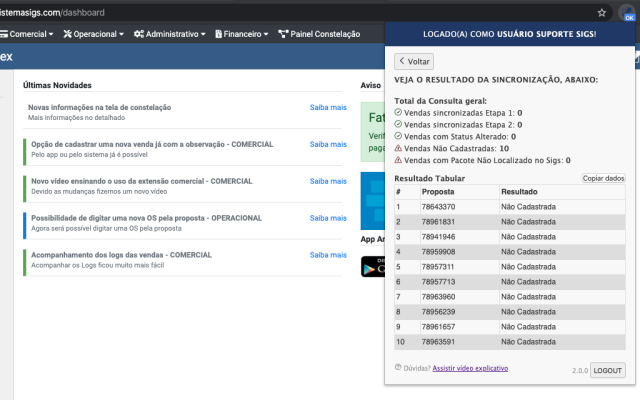Click Saiba mais for Novo vídeo da extensão comercial
Image resolution: width=640 pixels, height=400 pixels.
click(x=328, y=181)
